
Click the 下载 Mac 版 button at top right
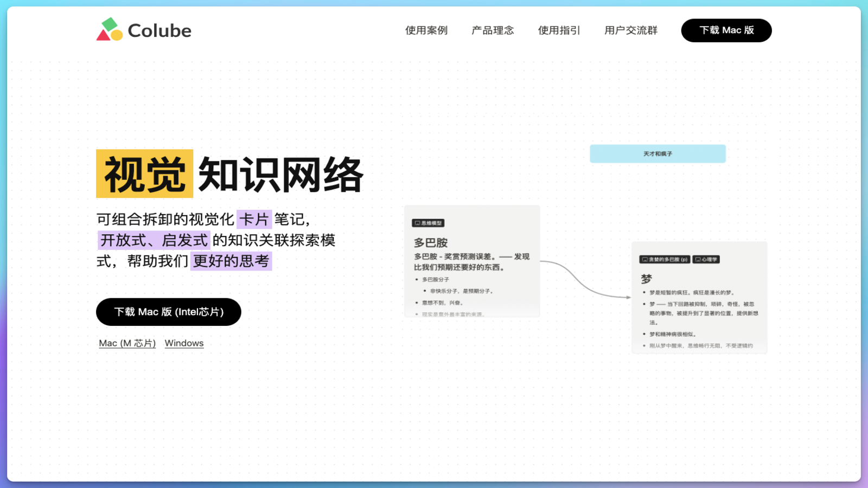coord(726,30)
